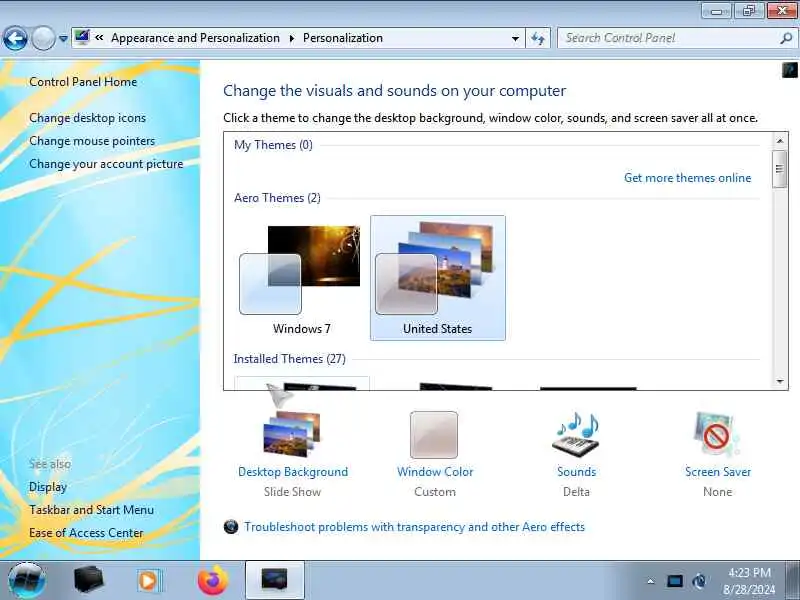800x600 pixels.
Task: Click the monitor tray icon
Action: [x=674, y=581]
